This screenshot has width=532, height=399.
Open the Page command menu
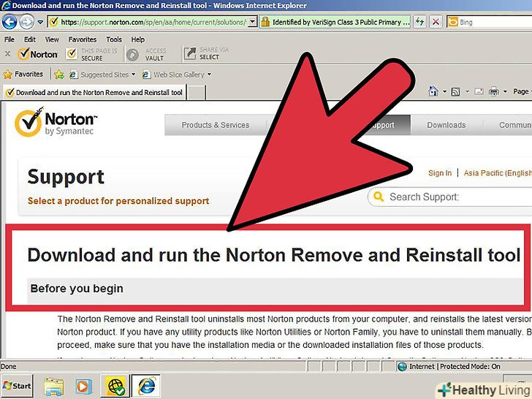coord(522,91)
